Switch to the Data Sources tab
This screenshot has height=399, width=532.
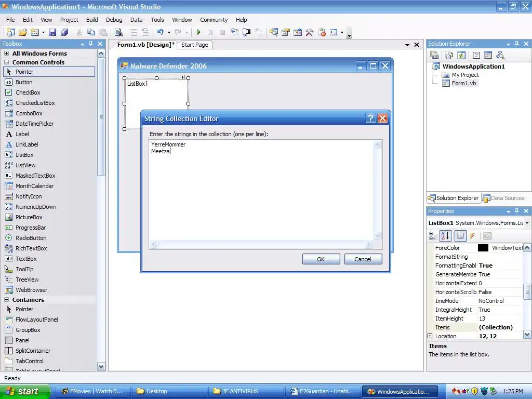tap(503, 198)
